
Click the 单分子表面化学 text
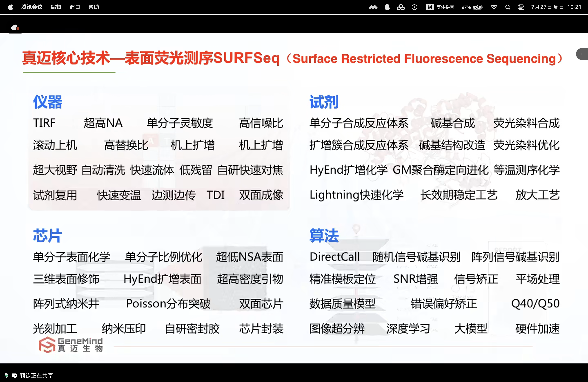(72, 257)
